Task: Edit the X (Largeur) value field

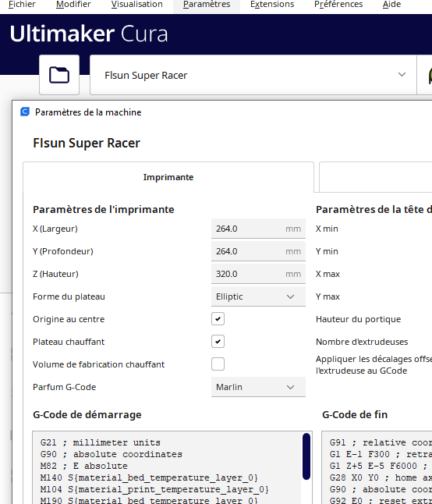Action: [258, 229]
